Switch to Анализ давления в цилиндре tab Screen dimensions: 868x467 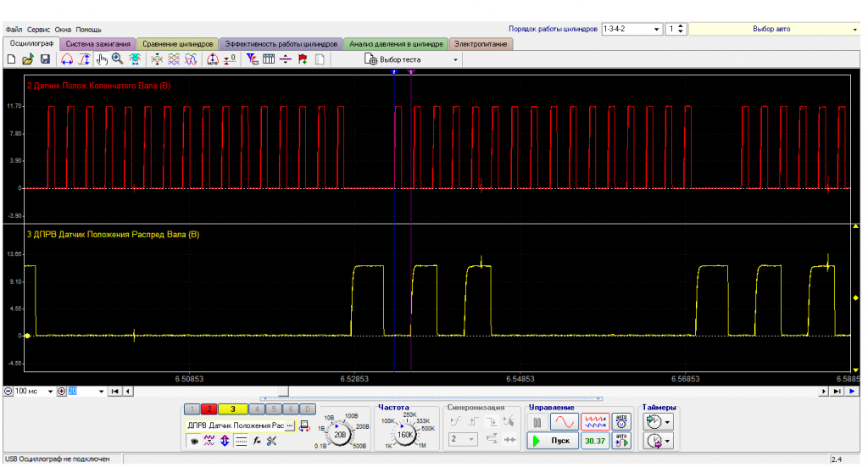[x=396, y=44]
